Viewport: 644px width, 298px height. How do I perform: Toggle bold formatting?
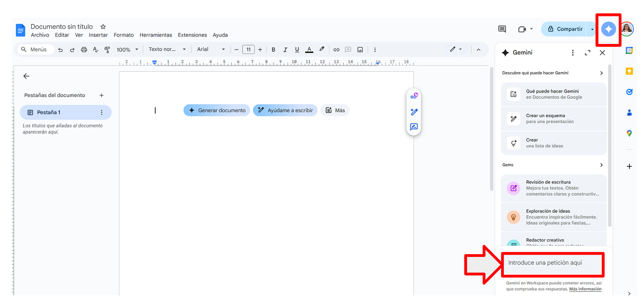[x=273, y=50]
